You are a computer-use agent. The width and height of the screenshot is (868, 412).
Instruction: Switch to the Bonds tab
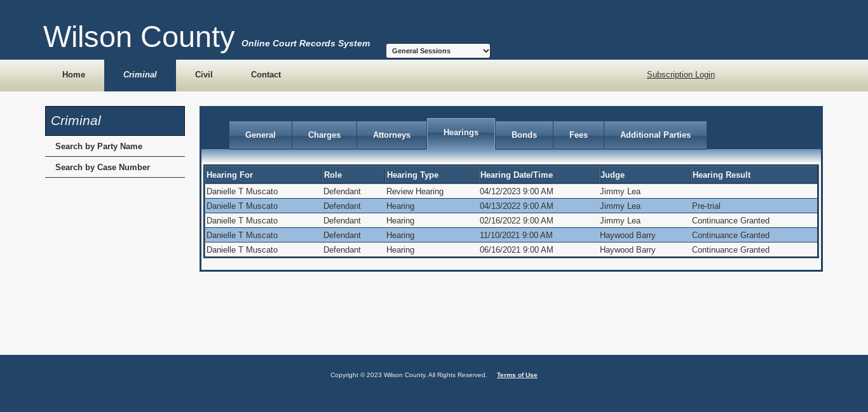click(524, 135)
